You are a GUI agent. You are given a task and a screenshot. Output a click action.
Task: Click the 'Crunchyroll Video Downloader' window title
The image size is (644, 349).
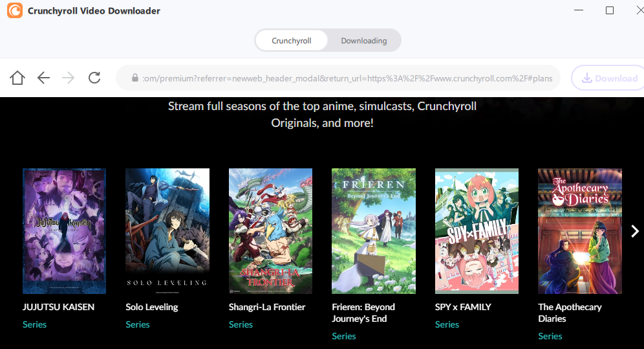coord(94,11)
